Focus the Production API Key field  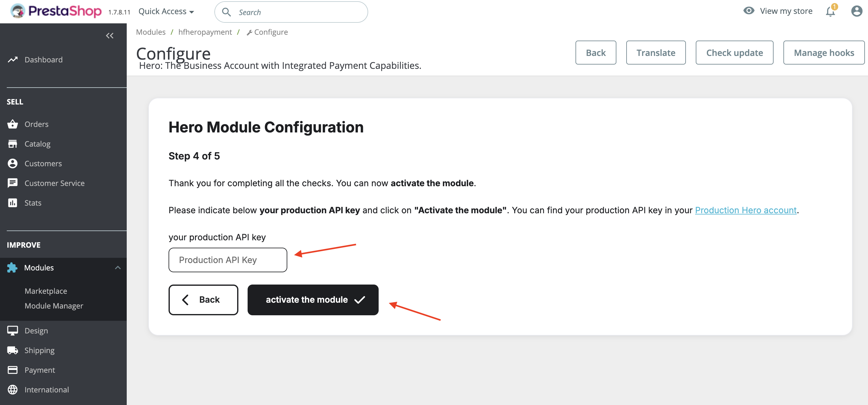pos(228,260)
